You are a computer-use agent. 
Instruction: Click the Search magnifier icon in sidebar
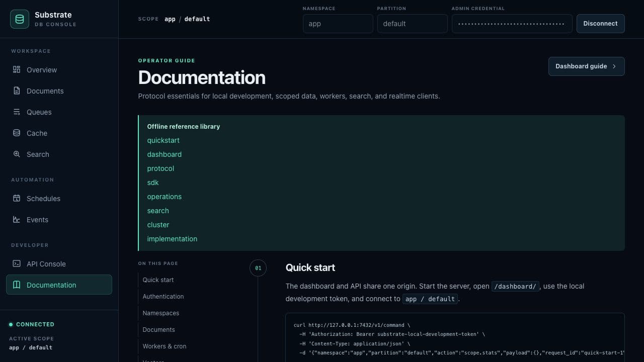17,154
